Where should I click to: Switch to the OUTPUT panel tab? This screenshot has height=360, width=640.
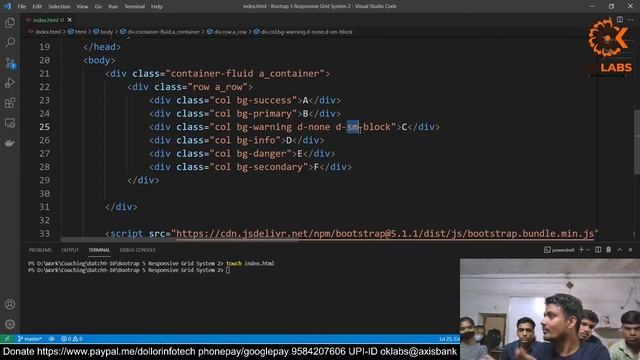coord(70,250)
